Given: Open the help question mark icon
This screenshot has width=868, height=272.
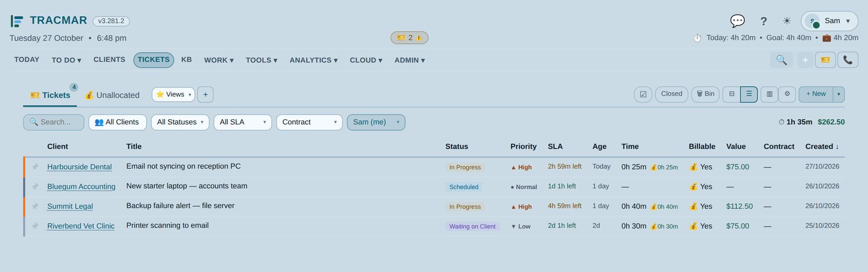Looking at the screenshot, I should coord(763,21).
